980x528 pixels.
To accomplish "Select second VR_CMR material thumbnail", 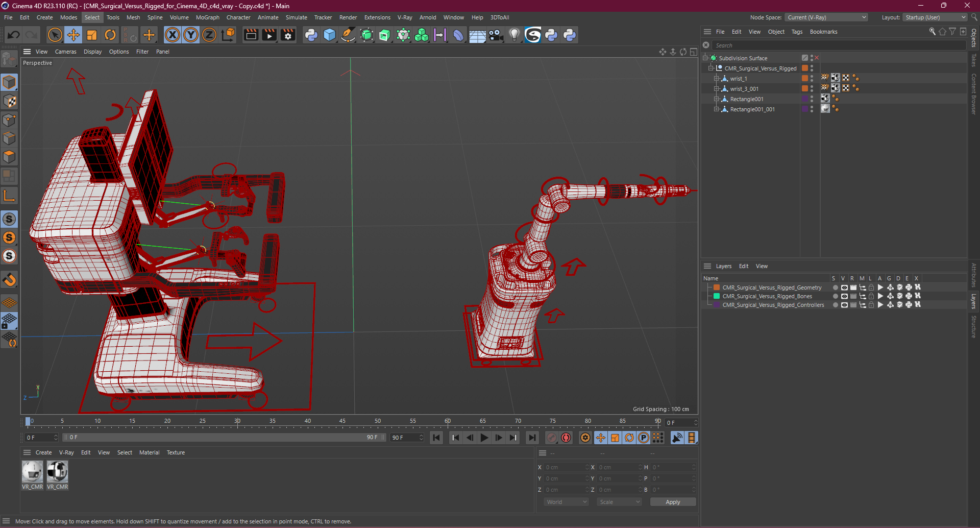I will [x=57, y=471].
